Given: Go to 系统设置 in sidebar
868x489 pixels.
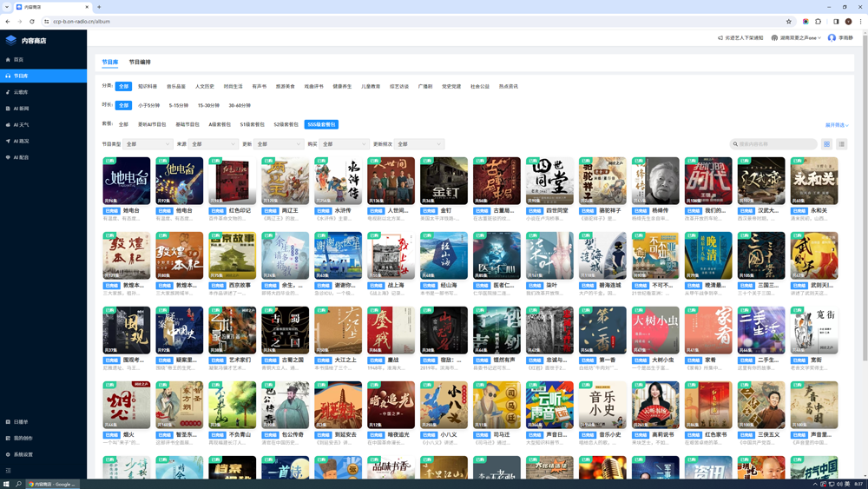Looking at the screenshot, I should (x=23, y=454).
